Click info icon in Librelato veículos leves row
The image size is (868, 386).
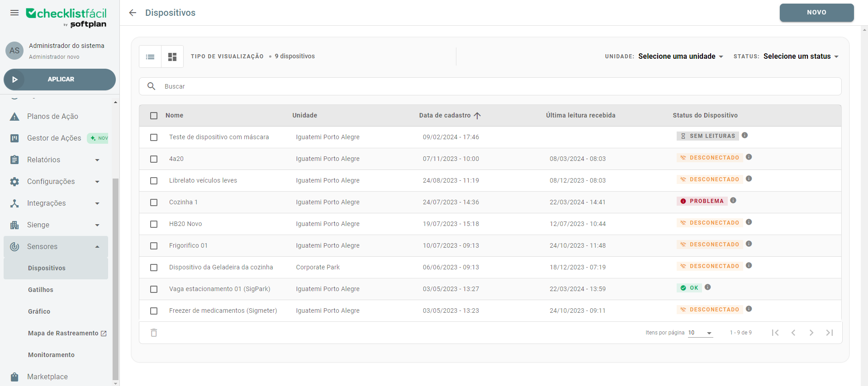[749, 179]
